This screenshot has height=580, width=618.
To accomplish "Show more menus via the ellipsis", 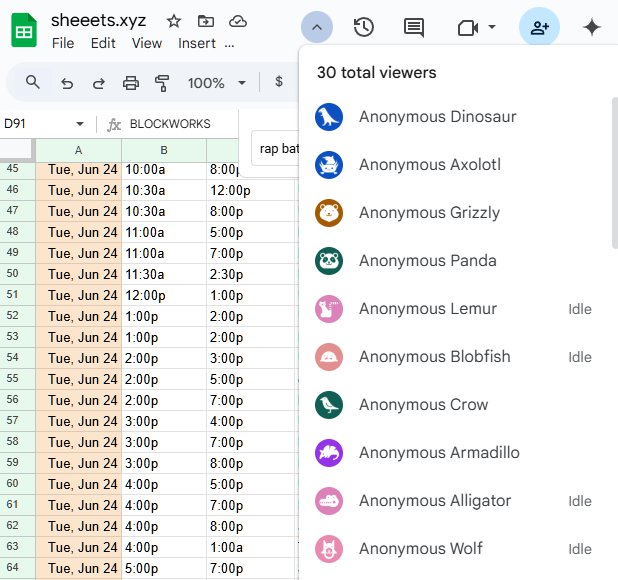I will point(229,44).
